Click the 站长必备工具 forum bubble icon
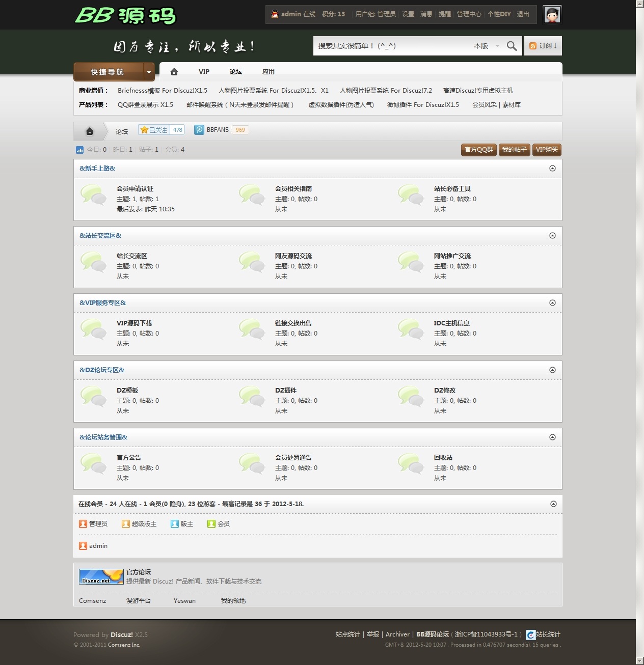Image resolution: width=644 pixels, height=665 pixels. [411, 195]
